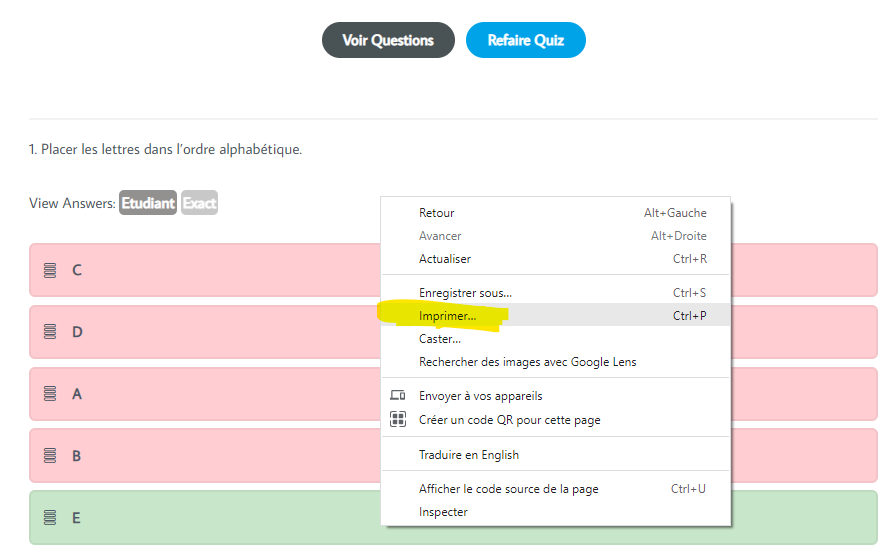Viewport: 890px width, 560px height.
Task: Click the Refaire Quiz button
Action: (526, 40)
